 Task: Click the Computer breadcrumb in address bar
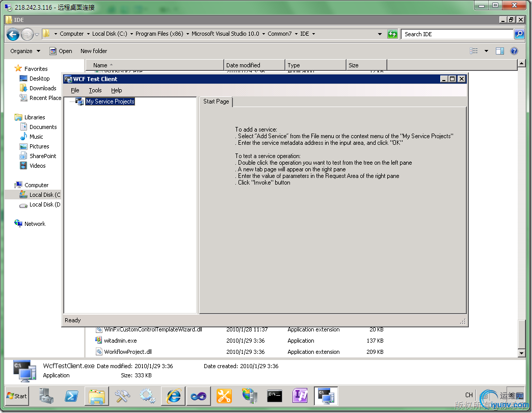[71, 34]
